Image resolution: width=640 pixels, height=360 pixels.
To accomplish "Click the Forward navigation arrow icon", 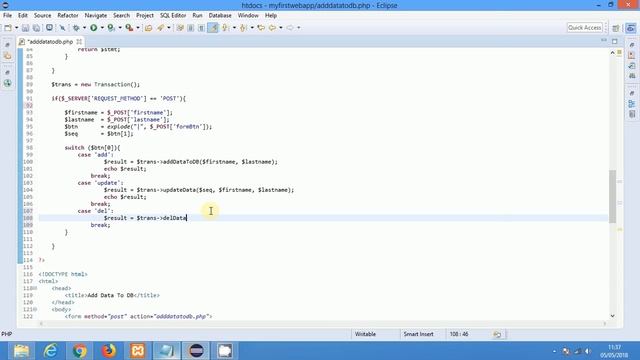I will coord(290,28).
